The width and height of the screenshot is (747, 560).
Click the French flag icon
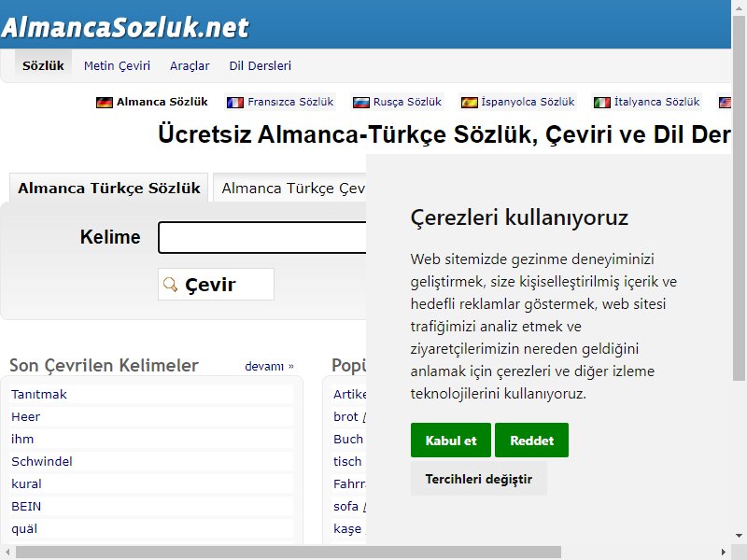click(x=235, y=103)
